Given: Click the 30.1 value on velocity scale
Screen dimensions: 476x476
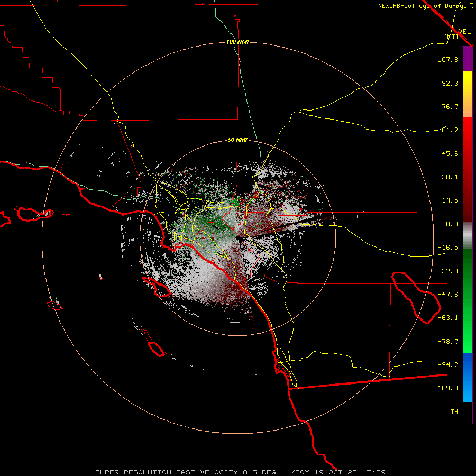Looking at the screenshot, I should (450, 177).
